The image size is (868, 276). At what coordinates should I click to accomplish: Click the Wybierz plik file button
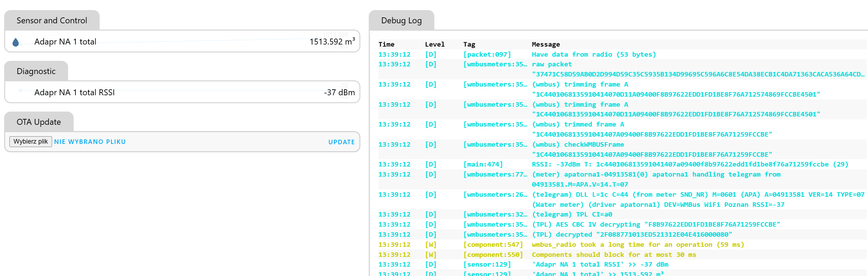point(31,141)
